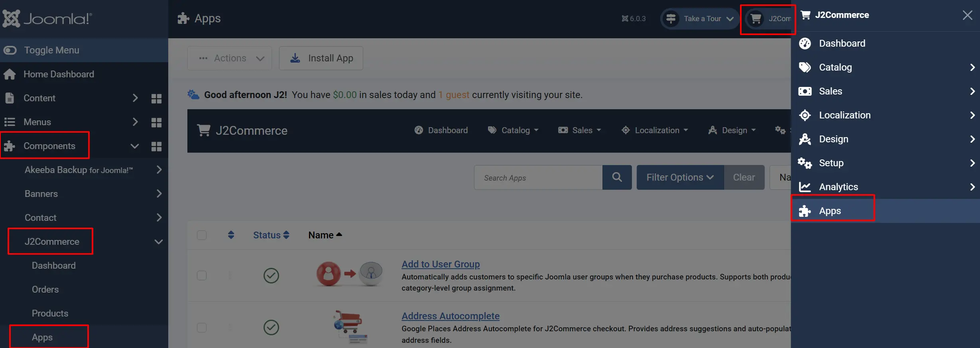Open Dashboard in the J2Commerce navbar

[441, 130]
